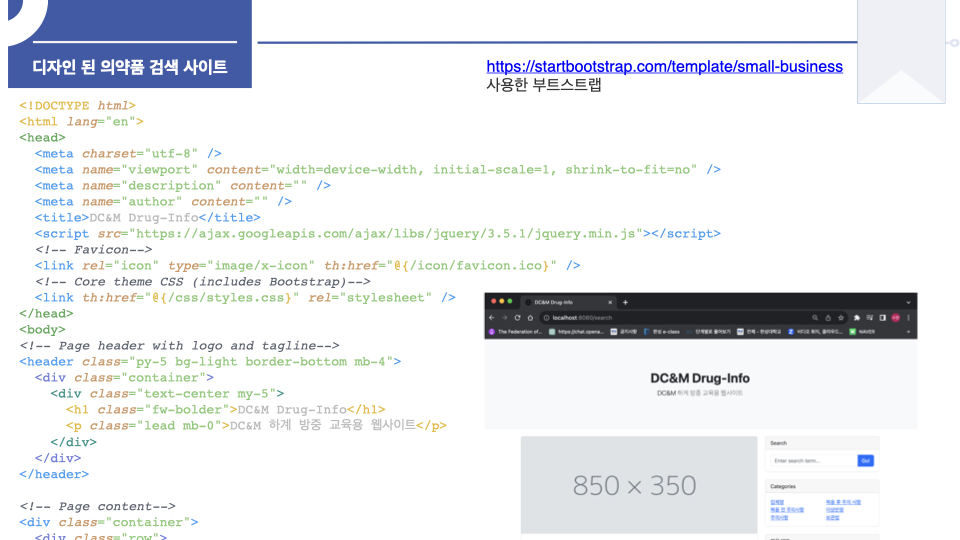The height and width of the screenshot is (540, 960).
Task: Select the DC&M Drug-Info browser tab
Action: pyautogui.click(x=568, y=302)
